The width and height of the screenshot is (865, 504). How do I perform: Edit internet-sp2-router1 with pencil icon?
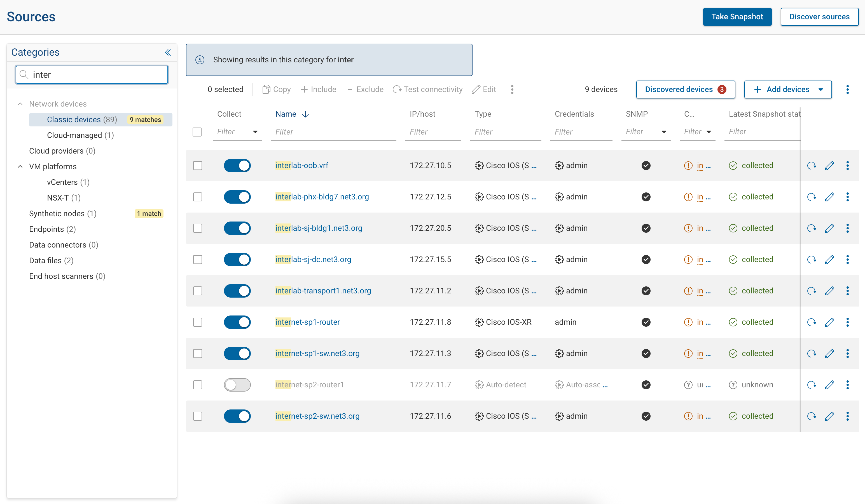click(830, 385)
